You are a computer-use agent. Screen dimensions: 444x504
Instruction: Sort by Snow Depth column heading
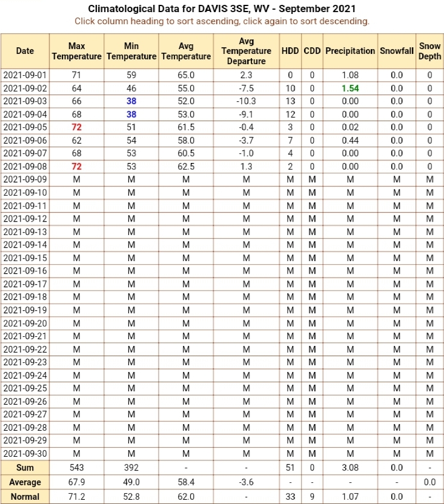pos(430,51)
